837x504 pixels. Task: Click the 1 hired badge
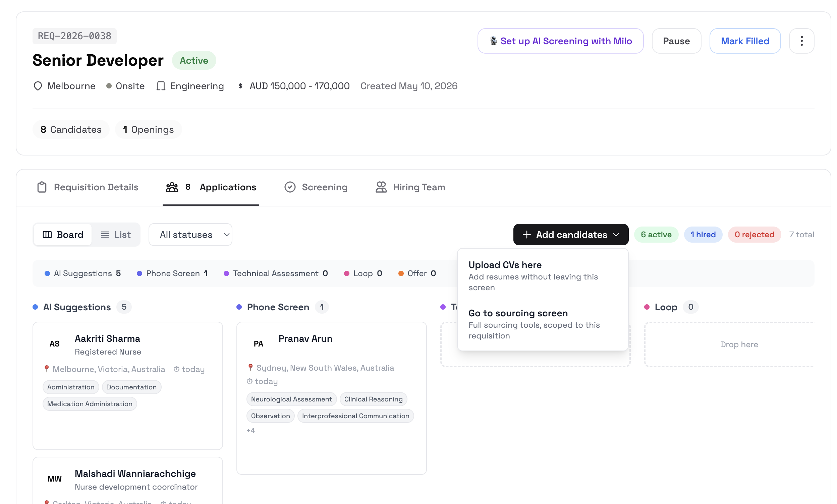[x=703, y=235]
